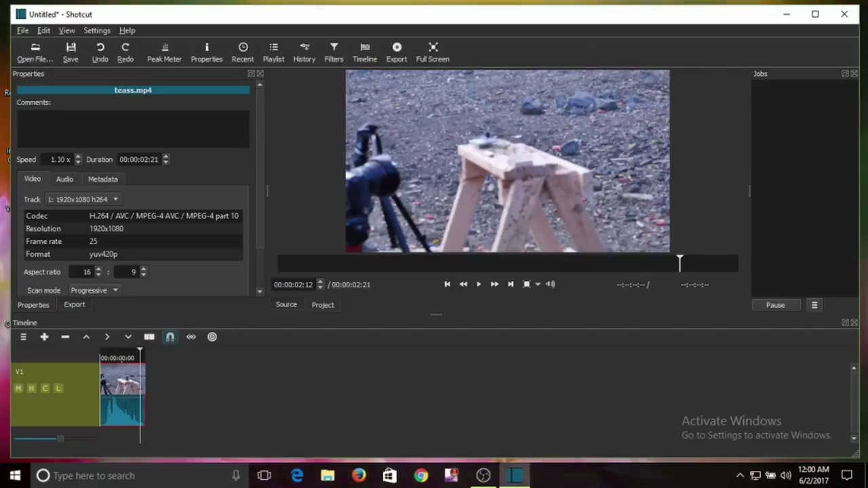Pause jobs with the Pause button

click(775, 305)
